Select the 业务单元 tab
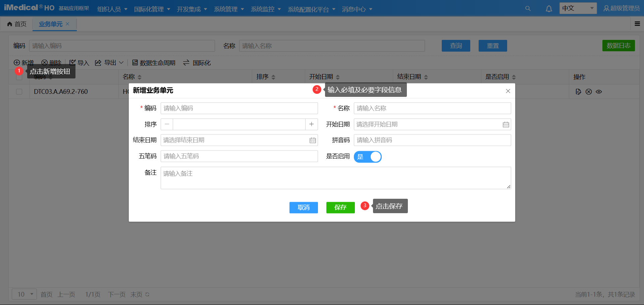The height and width of the screenshot is (305, 644). [51, 24]
